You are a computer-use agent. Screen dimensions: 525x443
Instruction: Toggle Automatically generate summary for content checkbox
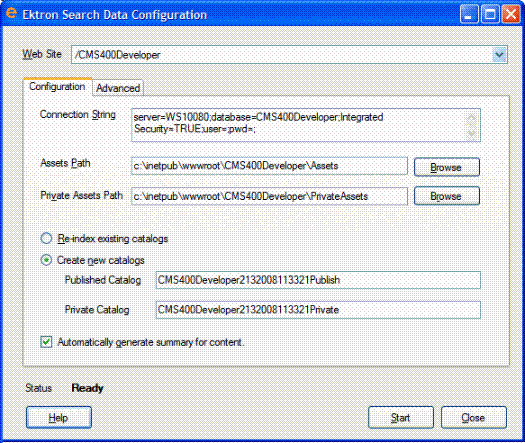pos(46,342)
